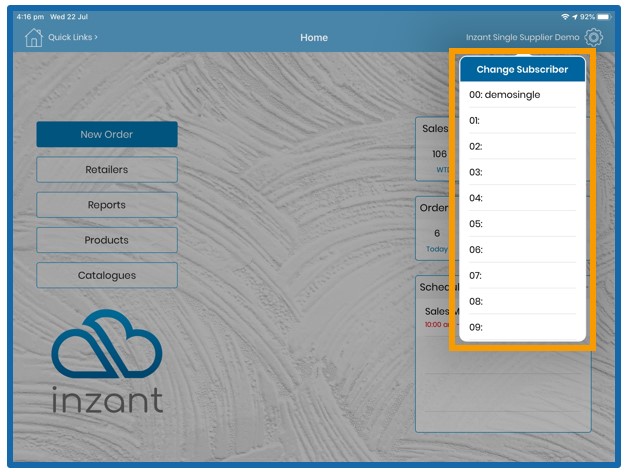Open the settings gear icon

tap(593, 37)
